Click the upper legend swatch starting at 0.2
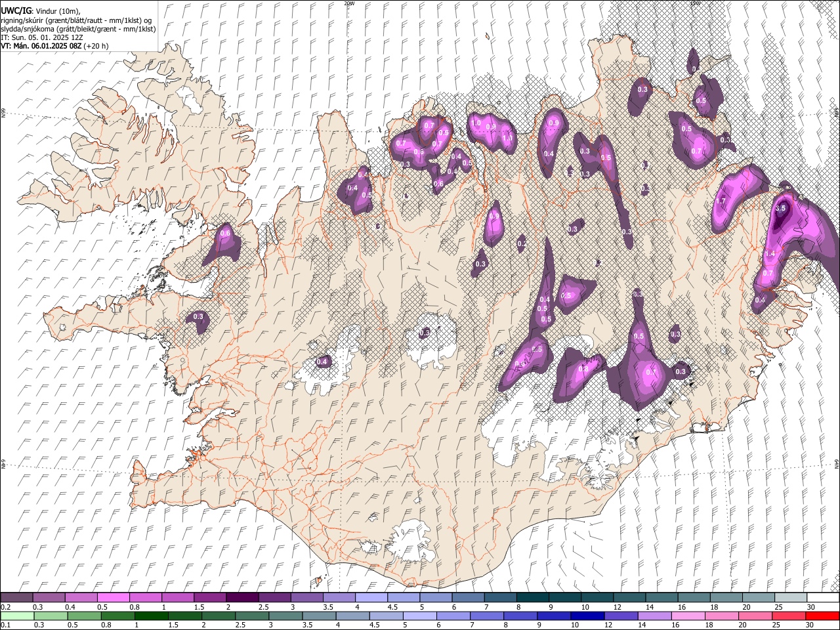 click(x=17, y=597)
